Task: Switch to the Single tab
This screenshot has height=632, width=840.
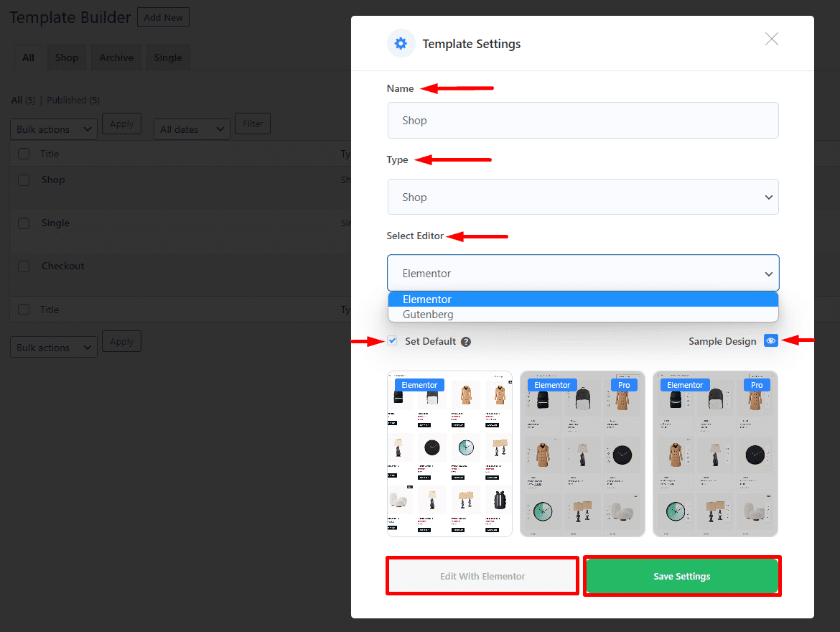Action: [x=168, y=57]
